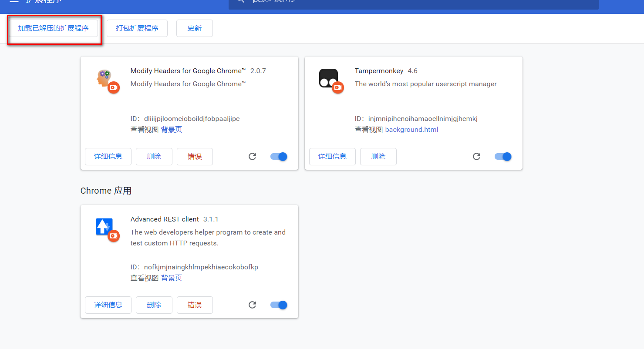Turn off Advanced REST client toggle
The height and width of the screenshot is (349, 644).
(x=279, y=305)
